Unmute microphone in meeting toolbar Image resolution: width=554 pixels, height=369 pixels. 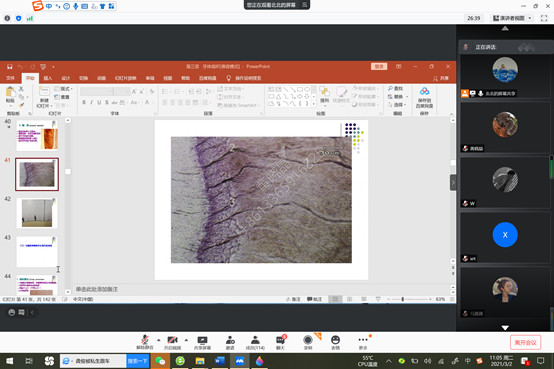(x=145, y=341)
